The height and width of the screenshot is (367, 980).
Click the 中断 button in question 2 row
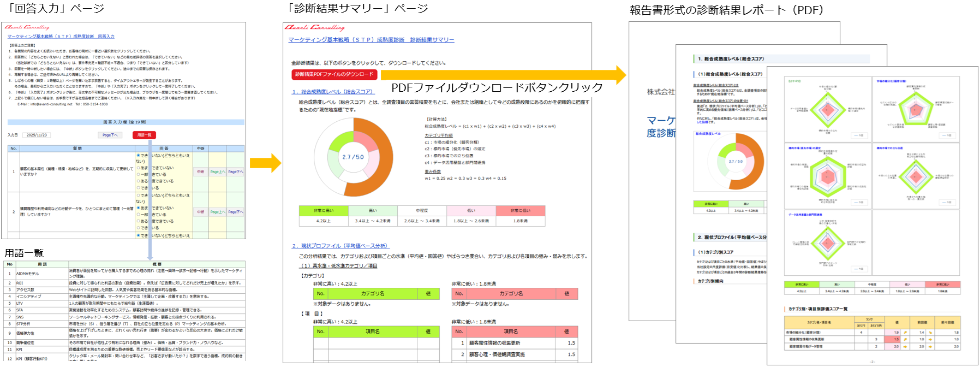201,212
